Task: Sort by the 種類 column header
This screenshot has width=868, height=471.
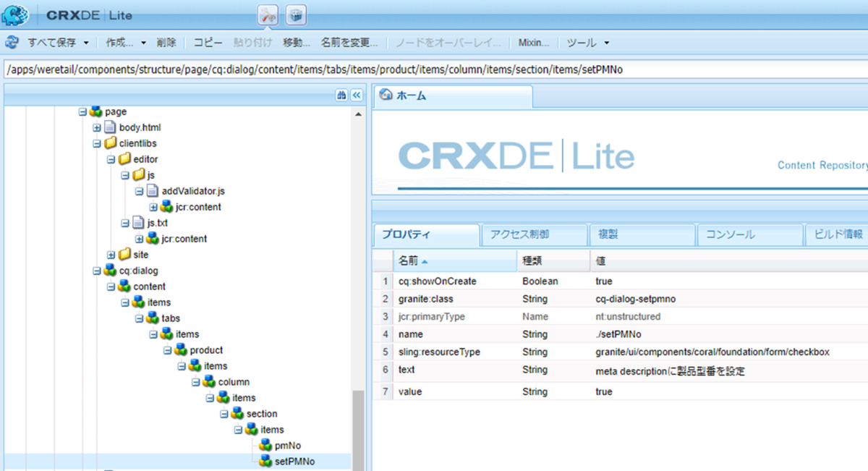Action: (553, 260)
